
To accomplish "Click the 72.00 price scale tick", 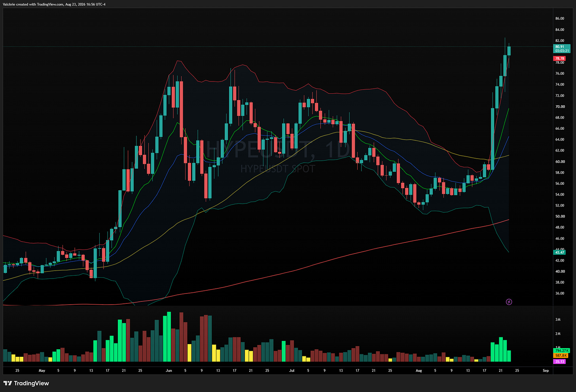I will tap(560, 96).
